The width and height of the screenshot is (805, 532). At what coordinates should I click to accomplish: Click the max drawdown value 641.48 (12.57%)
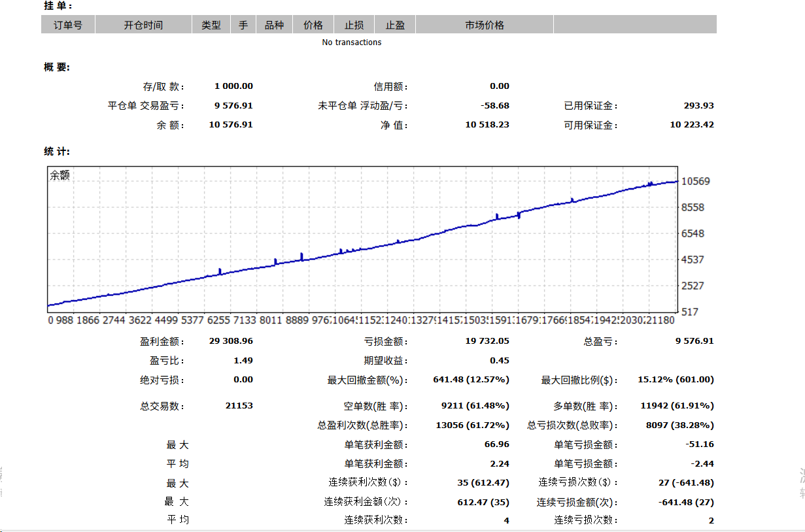471,379
